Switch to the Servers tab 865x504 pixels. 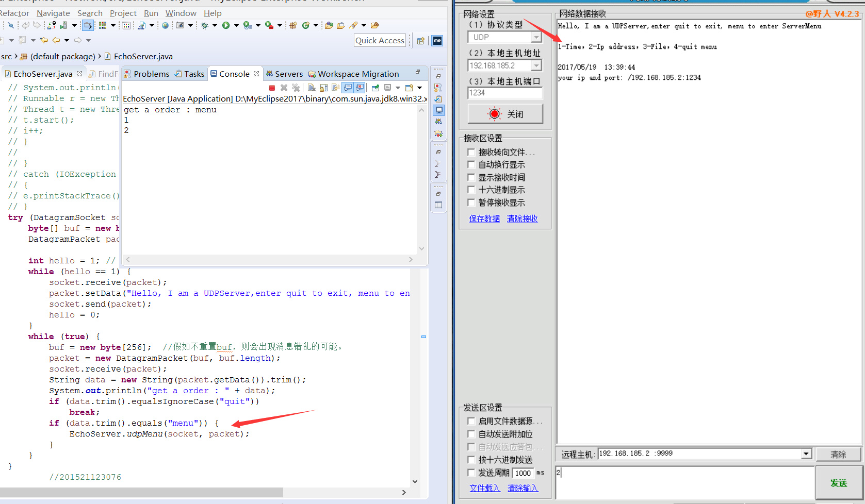(x=284, y=74)
